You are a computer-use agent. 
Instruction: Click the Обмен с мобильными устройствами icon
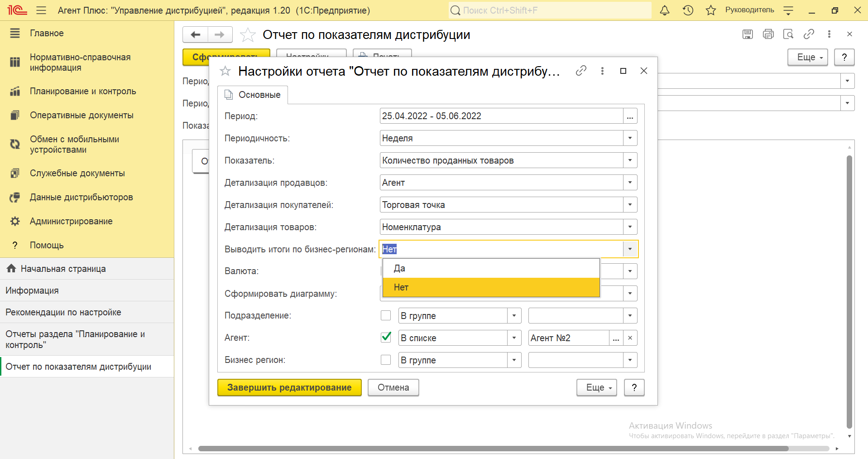pos(15,144)
